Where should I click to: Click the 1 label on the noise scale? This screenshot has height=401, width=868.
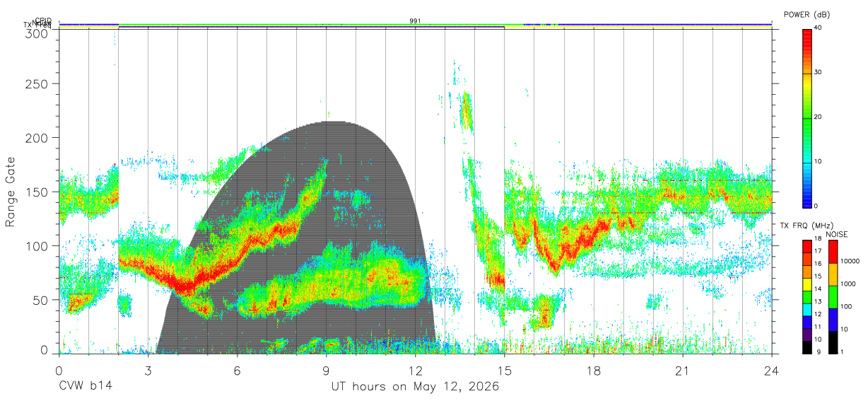(x=842, y=352)
